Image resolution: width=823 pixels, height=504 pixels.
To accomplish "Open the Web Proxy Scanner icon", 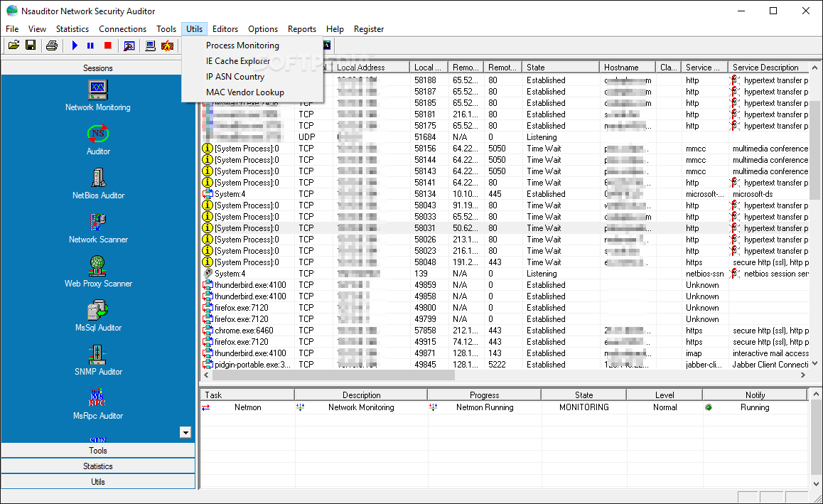I will point(98,272).
